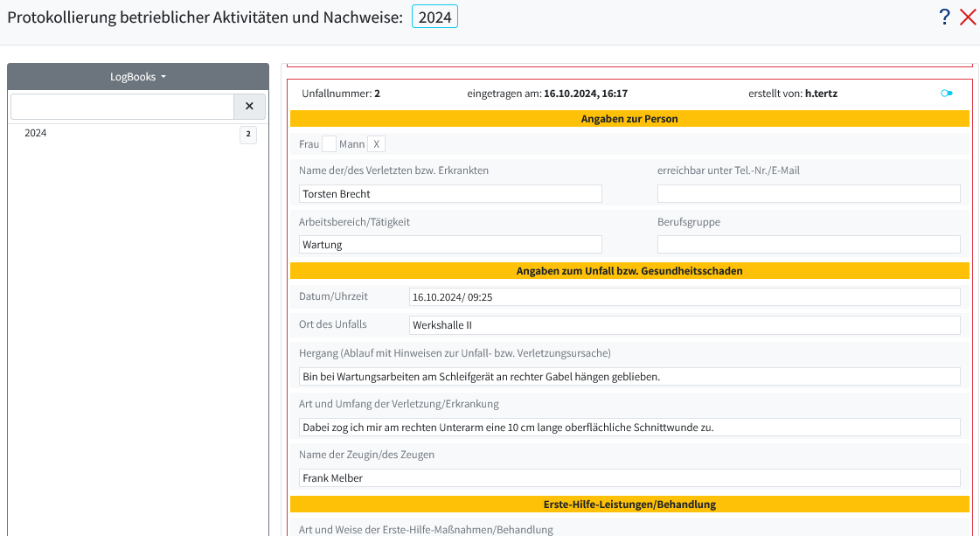Viewport: 980px width, 536px height.
Task: Click into the LogBooks search box
Action: pos(122,106)
